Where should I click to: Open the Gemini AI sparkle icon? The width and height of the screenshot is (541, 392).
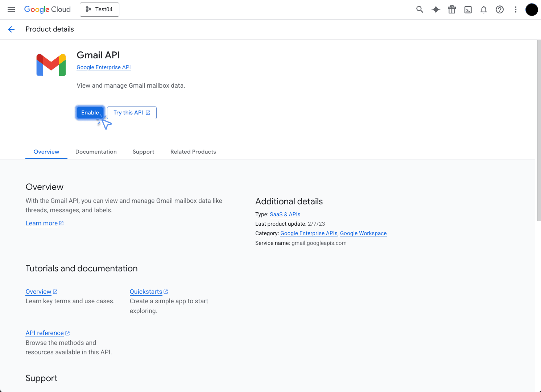436,9
